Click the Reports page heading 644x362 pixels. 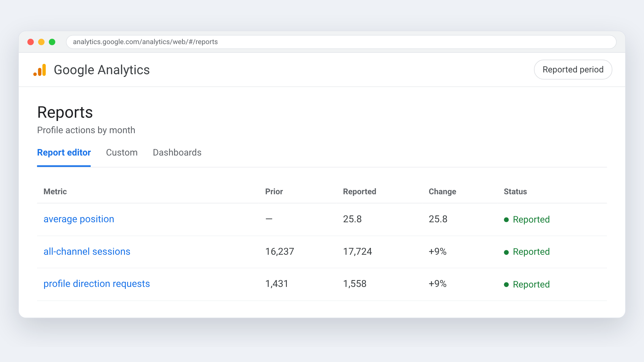pyautogui.click(x=65, y=113)
